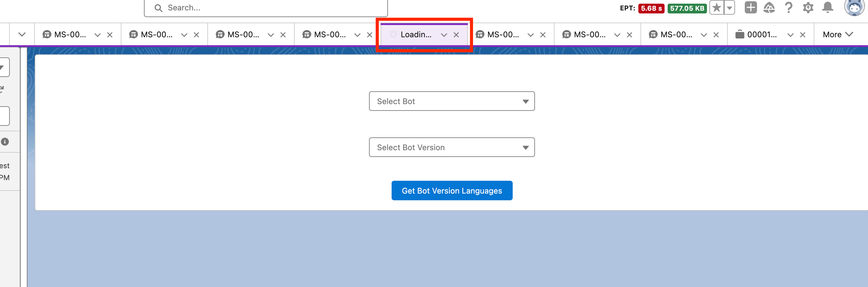Click the green 577.05 KB badge
868x287 pixels.
click(687, 8)
